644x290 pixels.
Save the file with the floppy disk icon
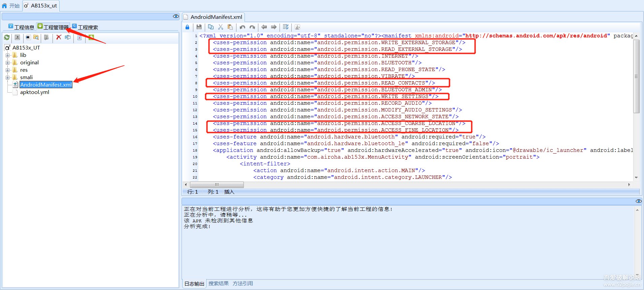click(x=199, y=27)
